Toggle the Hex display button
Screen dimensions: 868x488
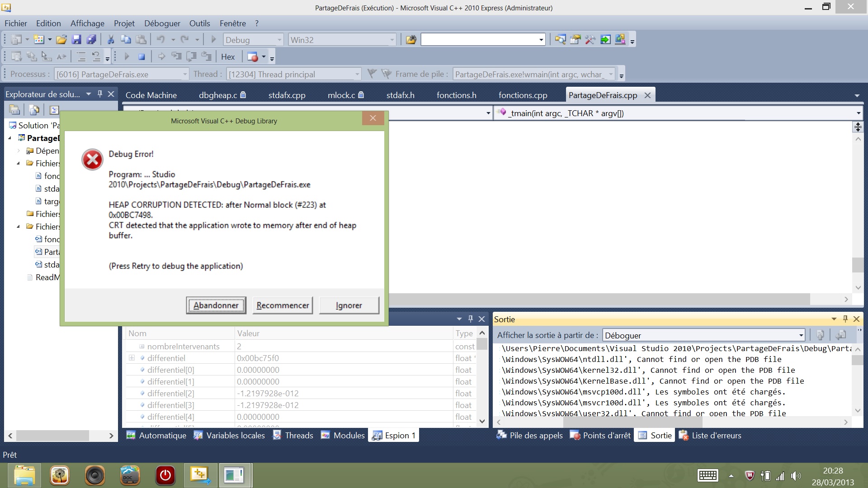pos(228,56)
